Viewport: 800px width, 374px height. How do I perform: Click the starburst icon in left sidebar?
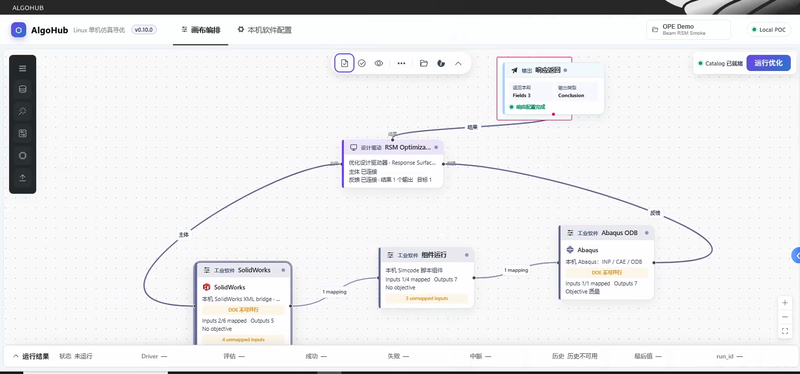(22, 111)
